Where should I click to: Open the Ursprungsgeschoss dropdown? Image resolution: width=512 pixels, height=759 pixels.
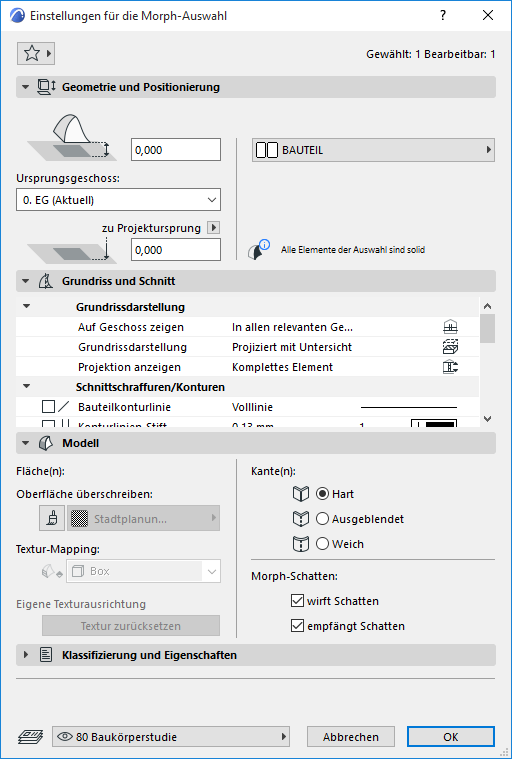coord(119,200)
